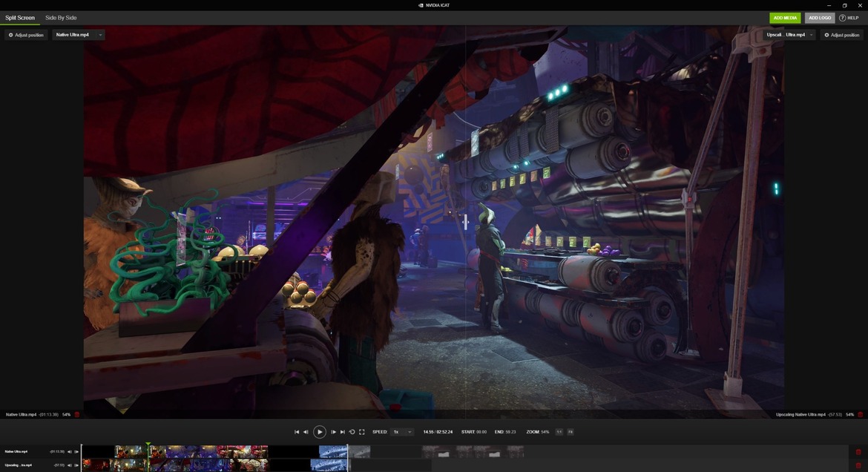Image resolution: width=868 pixels, height=472 pixels.
Task: Click the Fit zoom button
Action: pos(571,432)
